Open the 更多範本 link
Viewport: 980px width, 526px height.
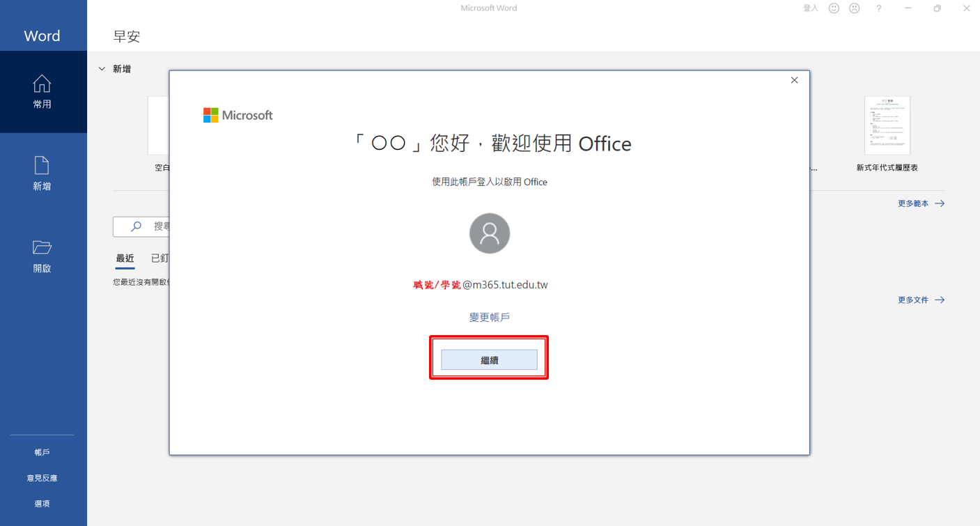tap(921, 203)
